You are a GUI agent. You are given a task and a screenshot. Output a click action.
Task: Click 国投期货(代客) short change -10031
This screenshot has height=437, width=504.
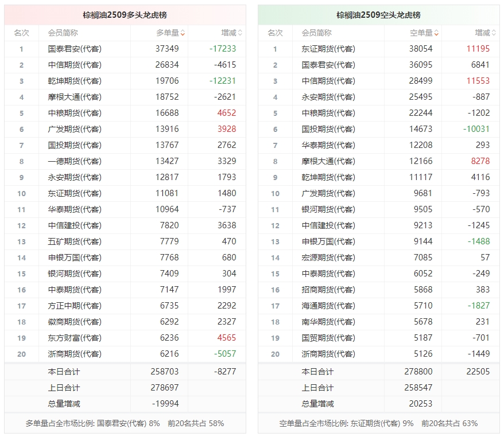point(476,129)
